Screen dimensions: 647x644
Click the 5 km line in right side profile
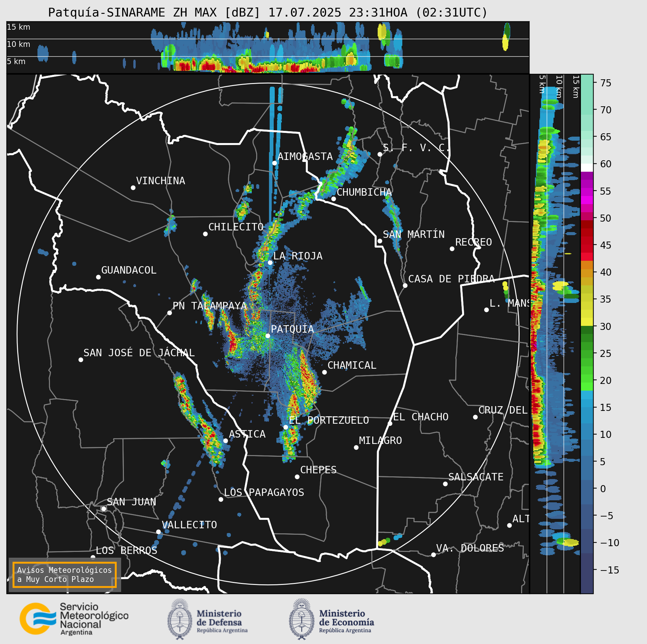click(547, 334)
